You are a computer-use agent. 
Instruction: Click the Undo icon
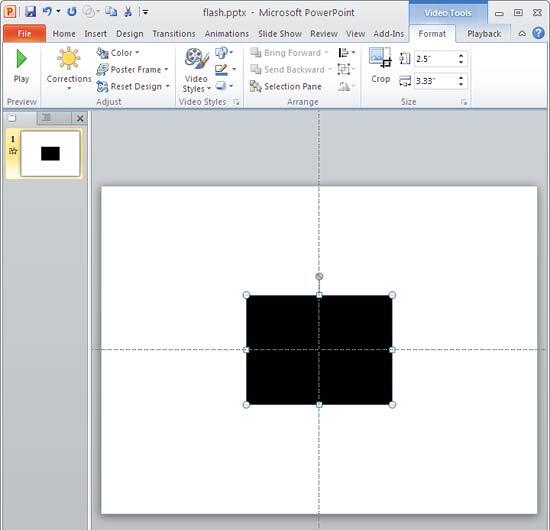click(x=47, y=12)
